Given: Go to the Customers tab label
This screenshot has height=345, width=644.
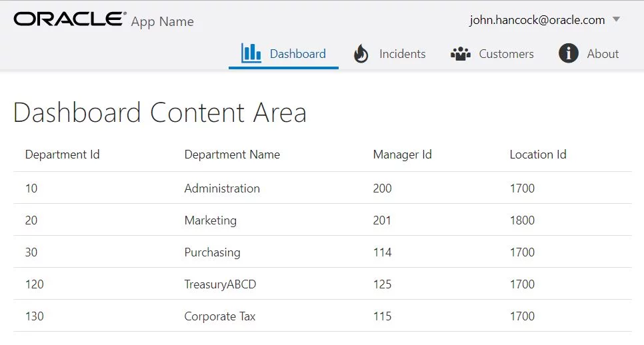Looking at the screenshot, I should [507, 54].
